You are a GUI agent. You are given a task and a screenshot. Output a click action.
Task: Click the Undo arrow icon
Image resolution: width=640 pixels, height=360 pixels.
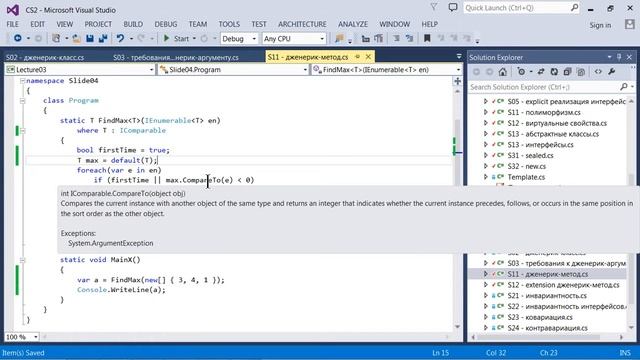tap(120, 38)
